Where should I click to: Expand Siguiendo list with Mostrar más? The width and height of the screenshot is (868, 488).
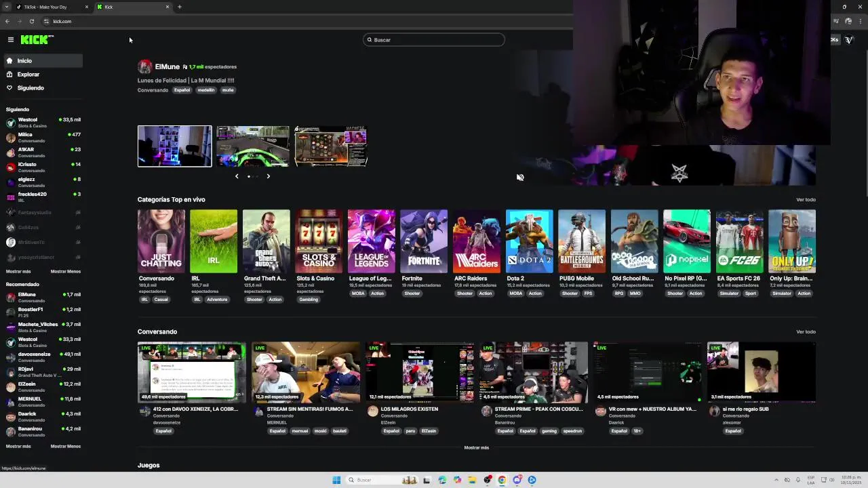pyautogui.click(x=18, y=272)
